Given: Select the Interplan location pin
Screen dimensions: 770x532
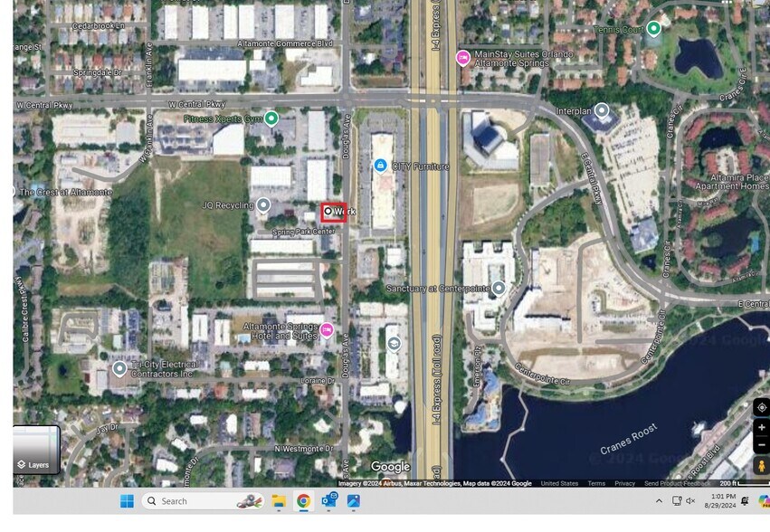Looking at the screenshot, I should [x=602, y=110].
